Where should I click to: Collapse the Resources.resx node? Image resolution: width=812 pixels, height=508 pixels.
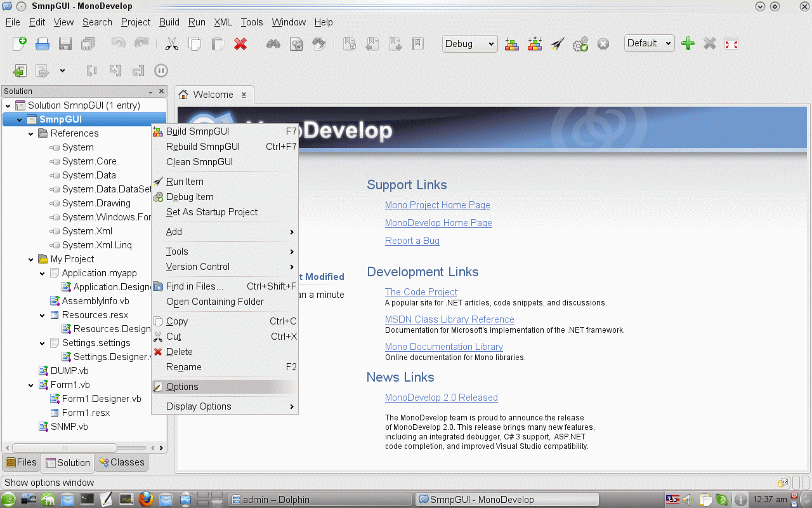43,316
